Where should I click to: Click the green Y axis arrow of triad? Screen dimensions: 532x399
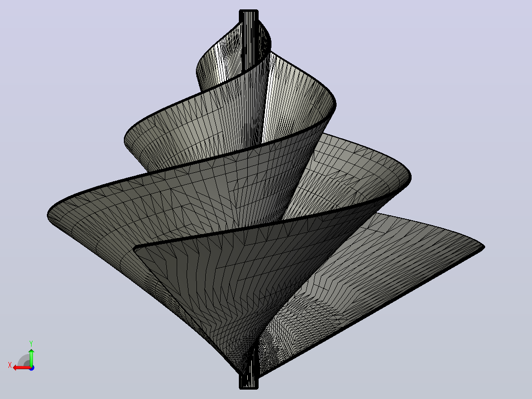pyautogui.click(x=31, y=357)
